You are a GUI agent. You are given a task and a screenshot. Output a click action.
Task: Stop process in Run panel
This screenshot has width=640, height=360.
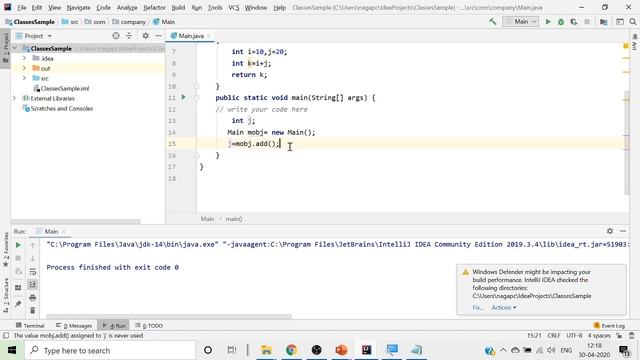[18, 258]
